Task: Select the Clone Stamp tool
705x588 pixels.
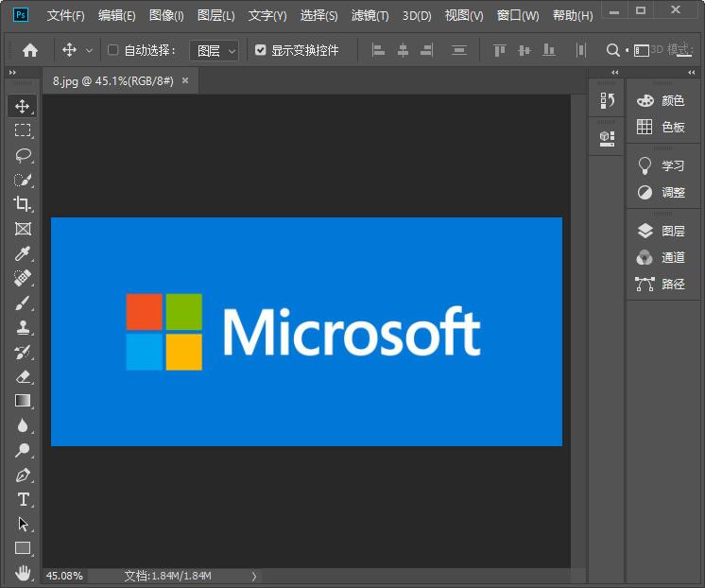Action: [x=23, y=327]
